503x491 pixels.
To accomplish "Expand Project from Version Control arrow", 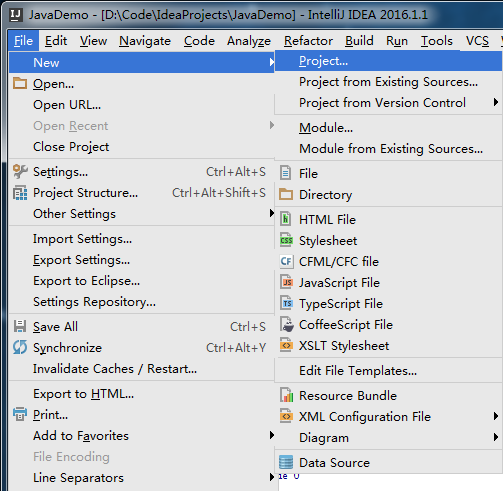I will 496,102.
